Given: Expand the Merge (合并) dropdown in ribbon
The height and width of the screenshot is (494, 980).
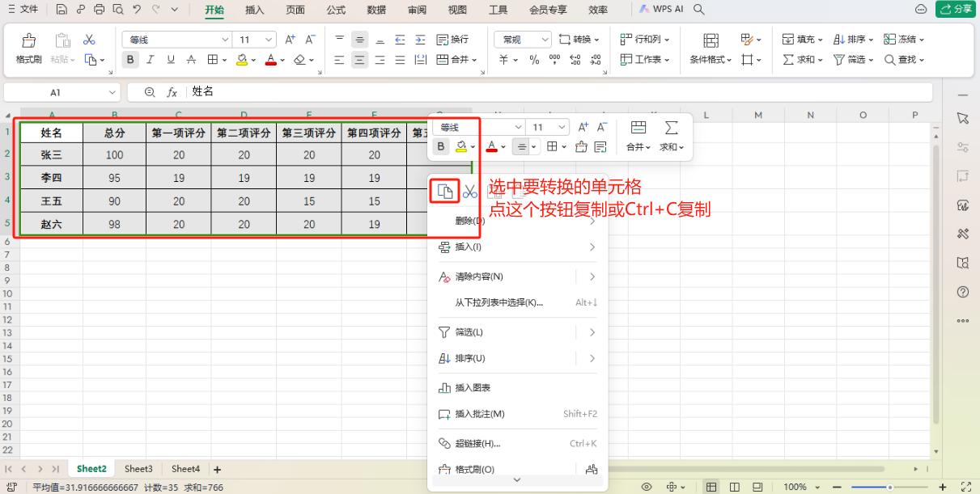Looking at the screenshot, I should (x=475, y=59).
